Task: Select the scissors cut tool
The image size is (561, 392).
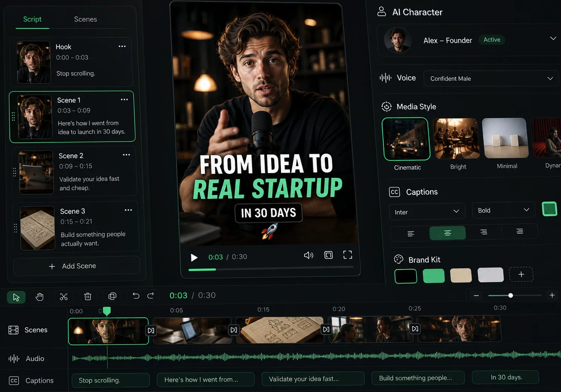Action: pos(64,297)
